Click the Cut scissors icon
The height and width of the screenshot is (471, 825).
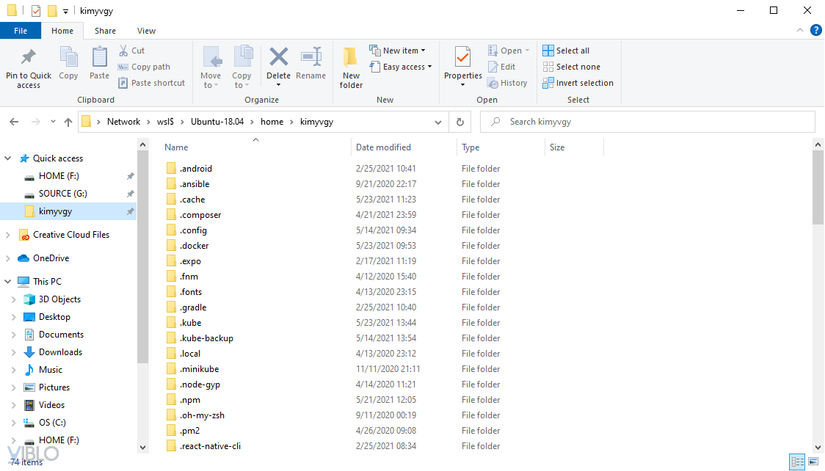[123, 51]
